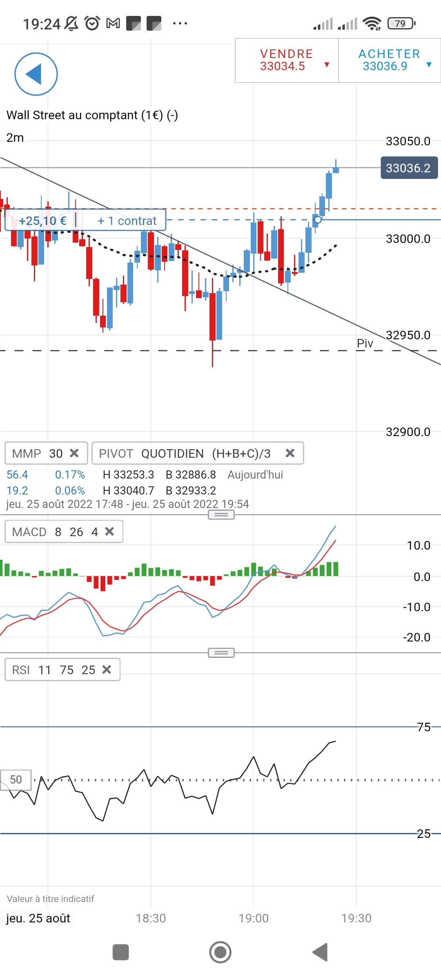Tap the Piv pivot line label
The height and width of the screenshot is (980, 441).
tap(365, 343)
